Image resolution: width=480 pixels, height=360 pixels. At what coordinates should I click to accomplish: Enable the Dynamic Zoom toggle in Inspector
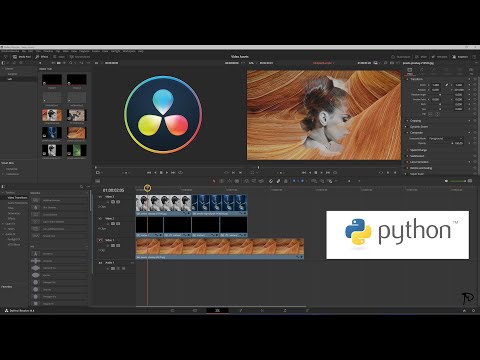click(407, 127)
